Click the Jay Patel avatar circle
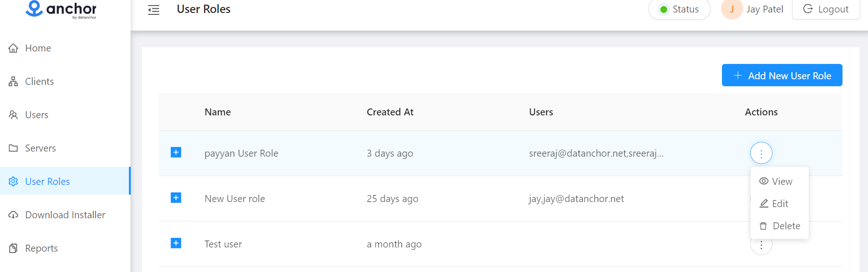 732,9
